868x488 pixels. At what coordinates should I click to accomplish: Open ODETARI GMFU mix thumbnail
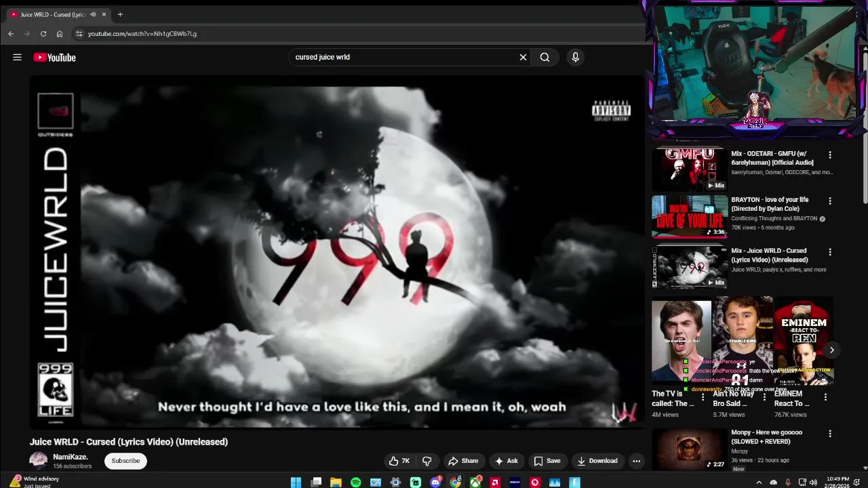[689, 169]
